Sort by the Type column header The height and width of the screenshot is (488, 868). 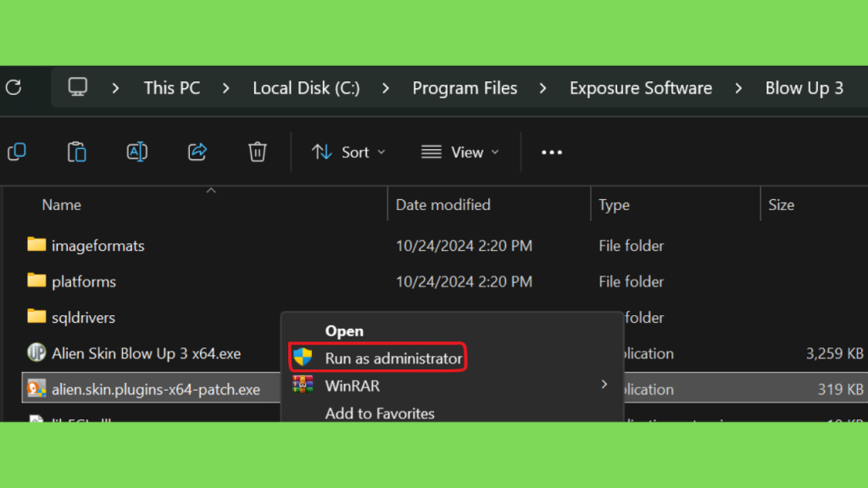coord(614,205)
